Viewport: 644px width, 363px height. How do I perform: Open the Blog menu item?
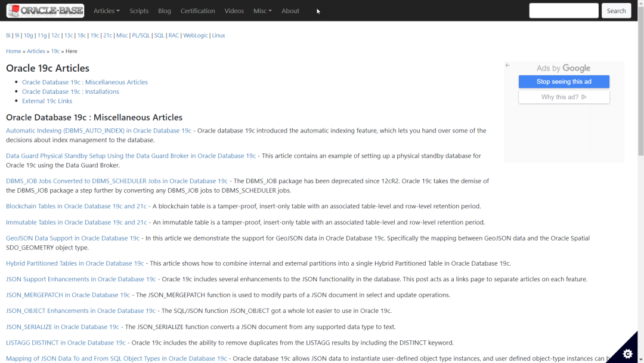pos(165,11)
